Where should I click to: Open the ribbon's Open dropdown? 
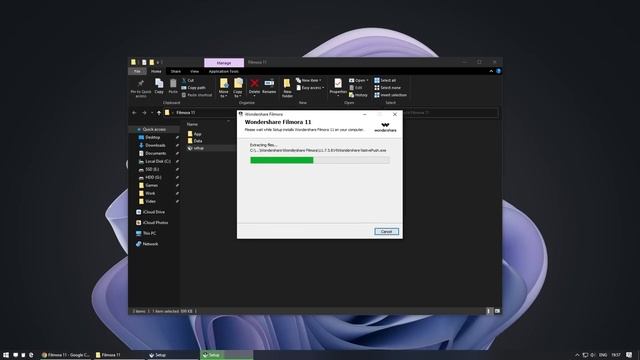pyautogui.click(x=358, y=80)
